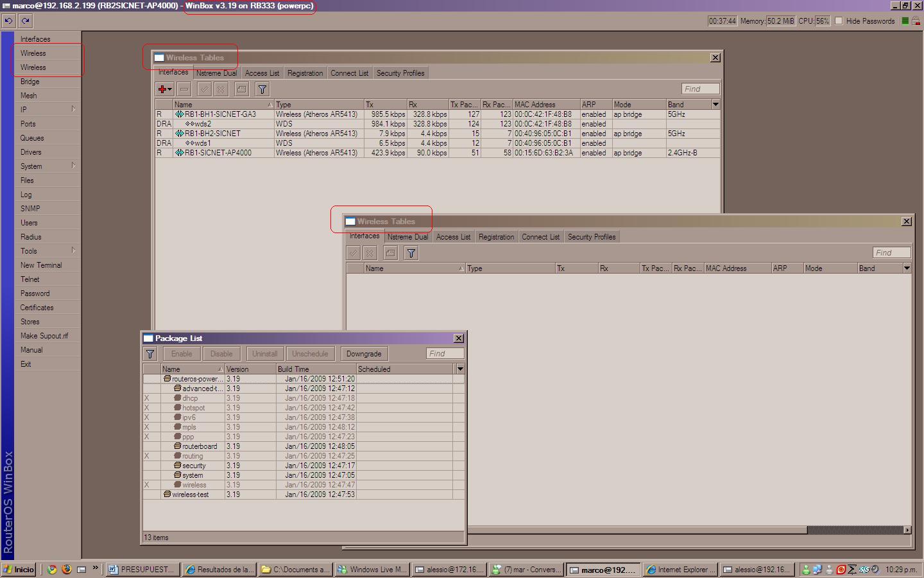924x578 pixels.
Task: Click the Chrome icon in quick launch
Action: tap(52, 569)
